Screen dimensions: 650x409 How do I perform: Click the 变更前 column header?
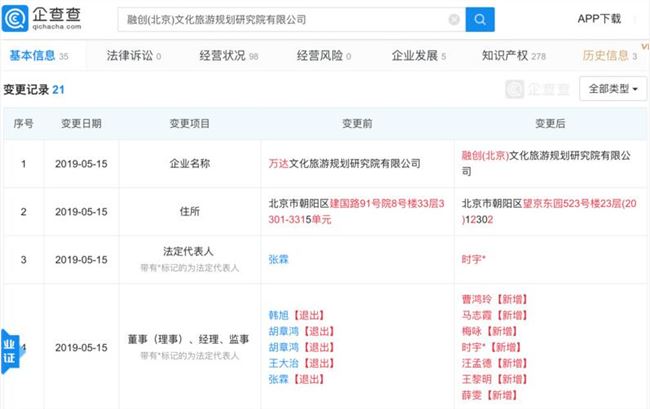coord(357,123)
